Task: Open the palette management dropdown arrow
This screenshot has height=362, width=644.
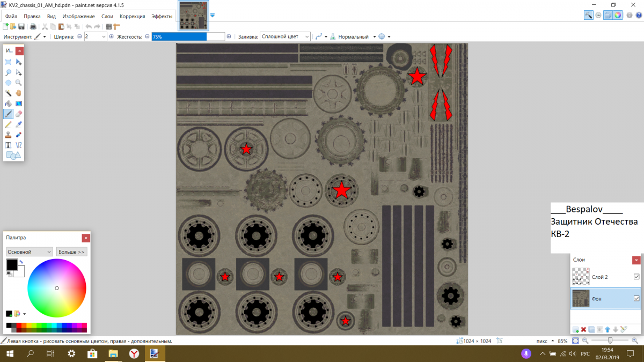Action: [24, 314]
